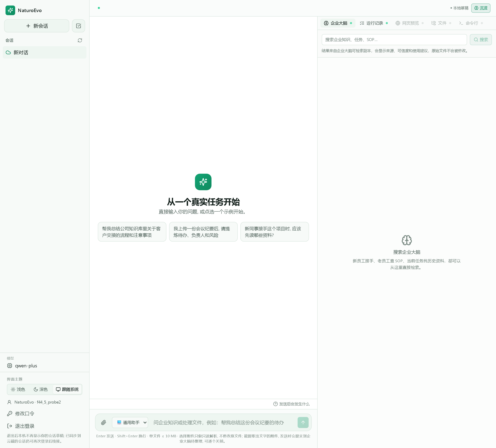Choose example 新同事接手这个项目时

tap(275, 232)
